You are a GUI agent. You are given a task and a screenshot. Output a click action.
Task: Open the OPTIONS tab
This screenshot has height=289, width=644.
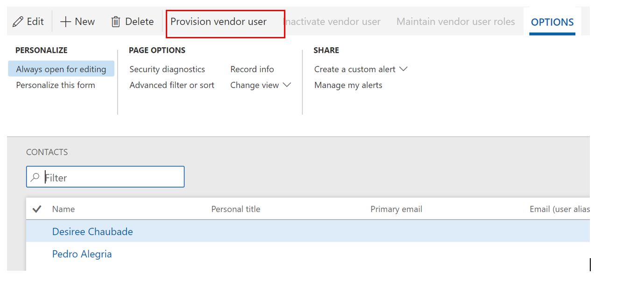[552, 22]
